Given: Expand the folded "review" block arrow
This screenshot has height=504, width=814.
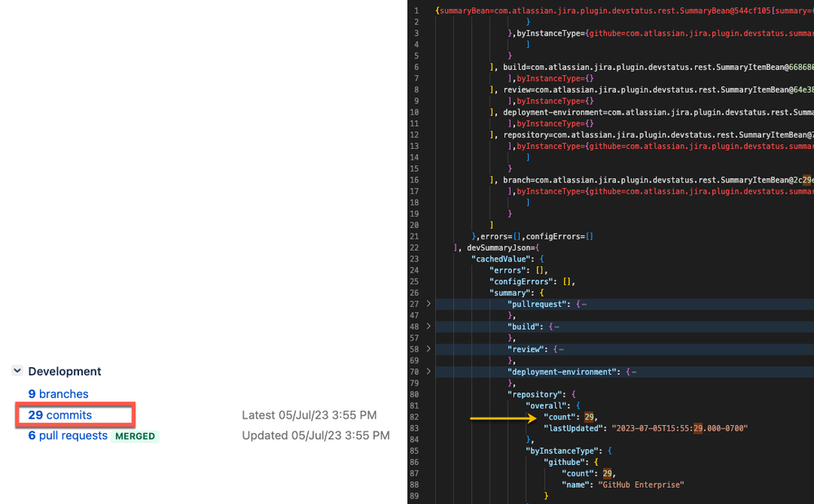Looking at the screenshot, I should coord(429,349).
